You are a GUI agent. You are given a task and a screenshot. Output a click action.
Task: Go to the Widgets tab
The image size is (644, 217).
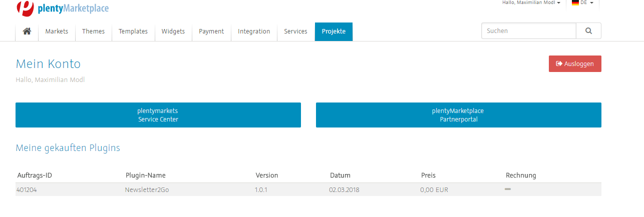173,31
